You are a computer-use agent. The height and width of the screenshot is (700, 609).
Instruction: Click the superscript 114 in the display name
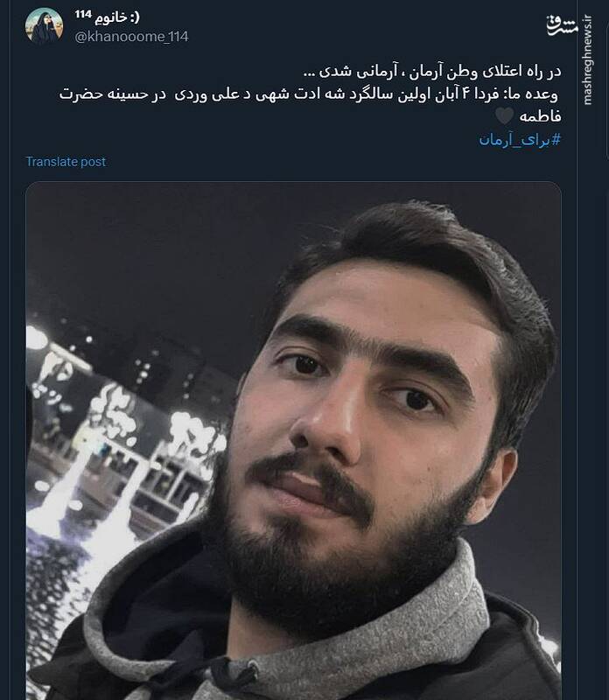point(83,14)
